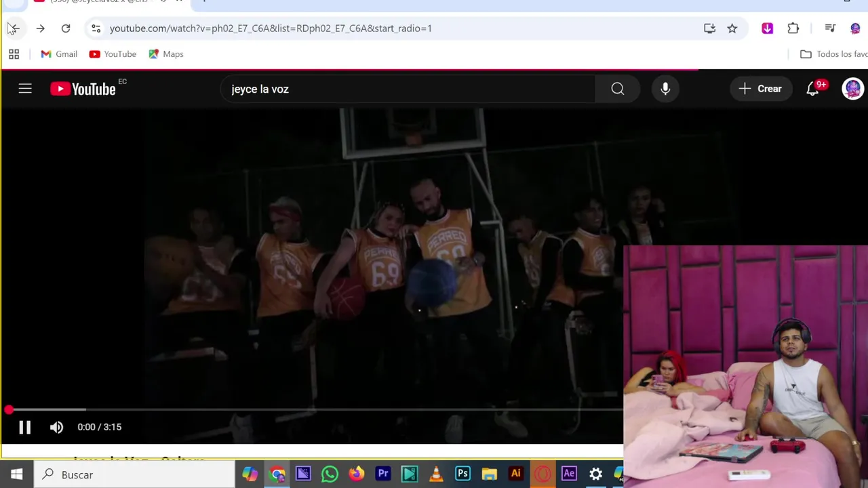
Task: Open Photoshop from the taskbar
Action: (462, 474)
